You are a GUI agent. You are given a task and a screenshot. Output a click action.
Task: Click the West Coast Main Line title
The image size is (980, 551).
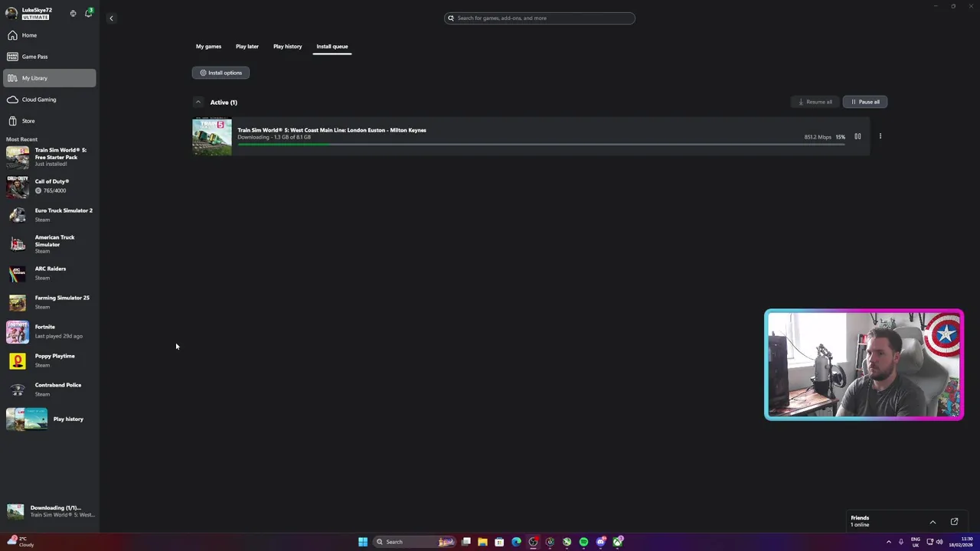[x=332, y=130]
